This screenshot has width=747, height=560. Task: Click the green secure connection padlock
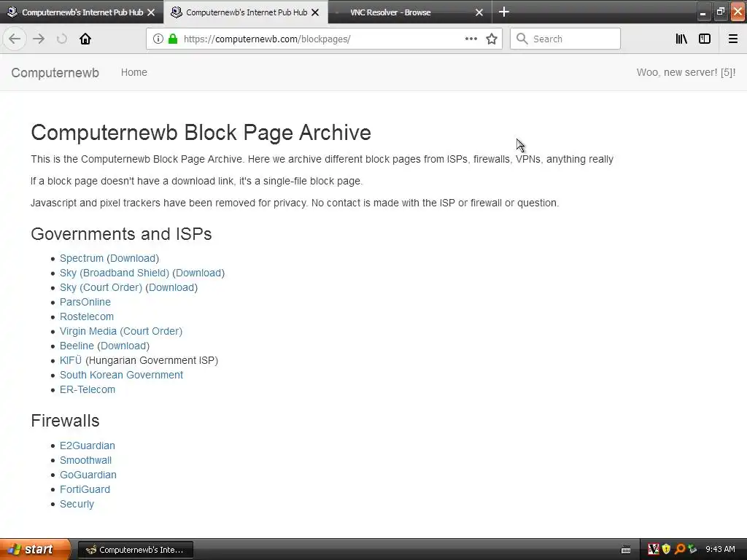coord(173,39)
